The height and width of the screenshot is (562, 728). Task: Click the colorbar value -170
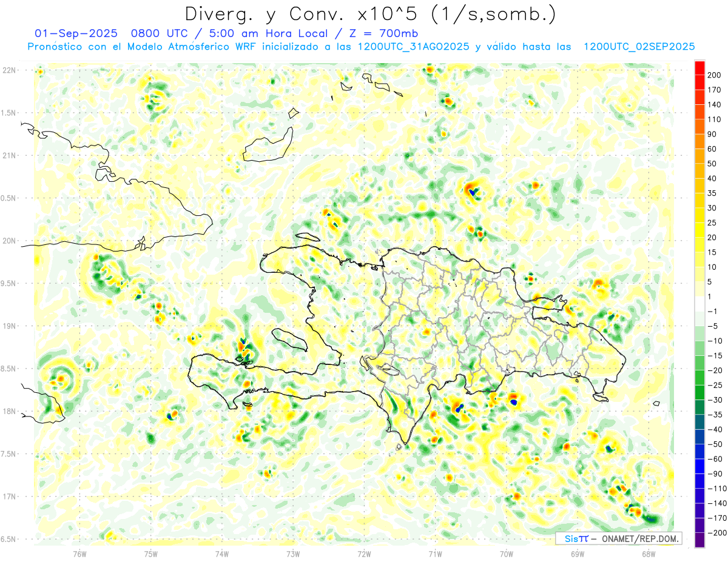point(718,519)
